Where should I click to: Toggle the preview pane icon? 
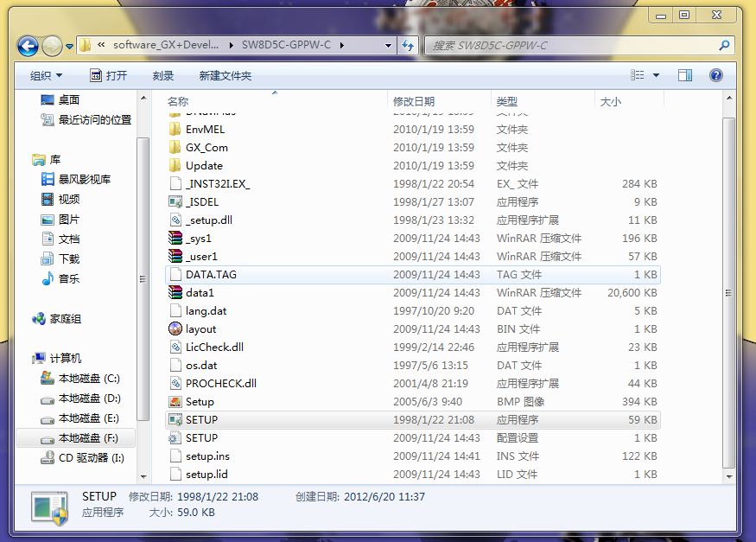point(685,75)
